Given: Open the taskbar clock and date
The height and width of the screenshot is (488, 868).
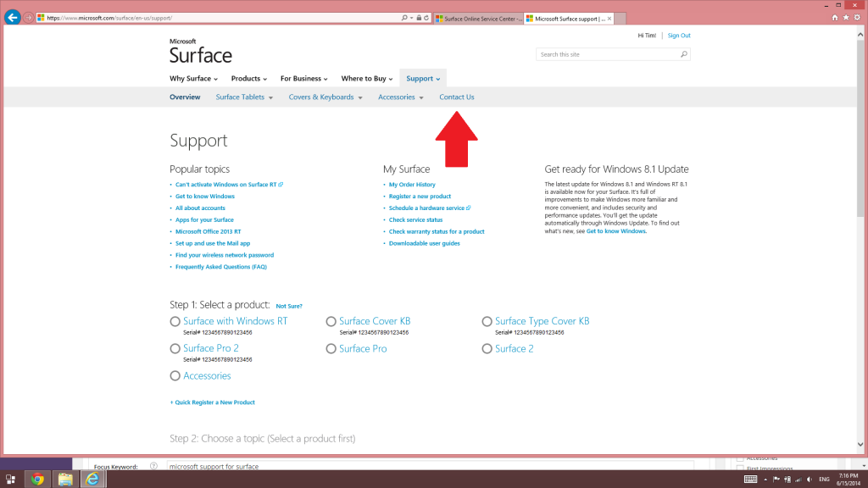Looking at the screenshot, I should [848, 480].
